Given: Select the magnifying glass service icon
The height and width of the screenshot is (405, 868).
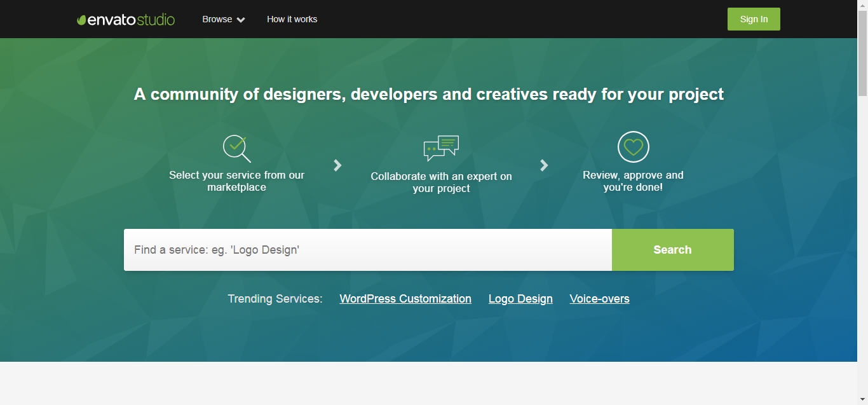Looking at the screenshot, I should (x=236, y=148).
